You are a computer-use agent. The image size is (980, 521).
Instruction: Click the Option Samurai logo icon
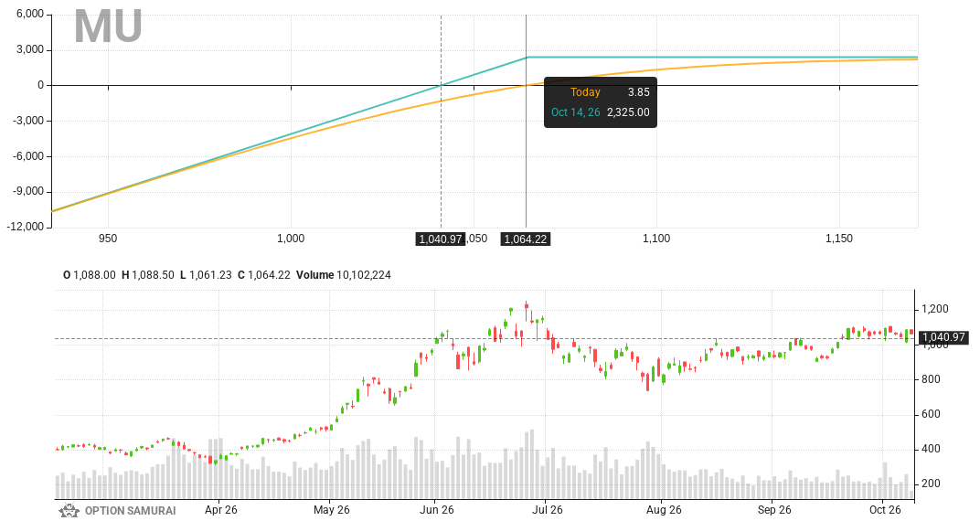69,511
